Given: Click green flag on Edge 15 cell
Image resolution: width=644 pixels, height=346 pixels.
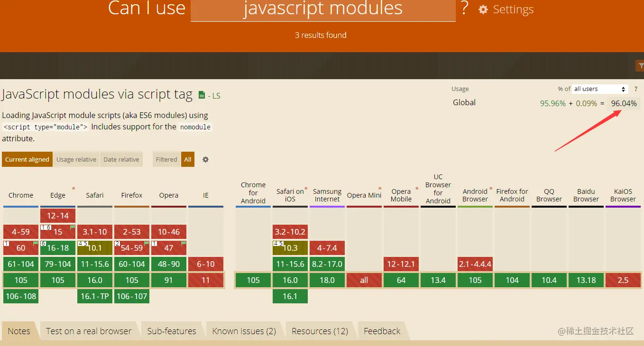Looking at the screenshot, I should [x=73, y=228].
